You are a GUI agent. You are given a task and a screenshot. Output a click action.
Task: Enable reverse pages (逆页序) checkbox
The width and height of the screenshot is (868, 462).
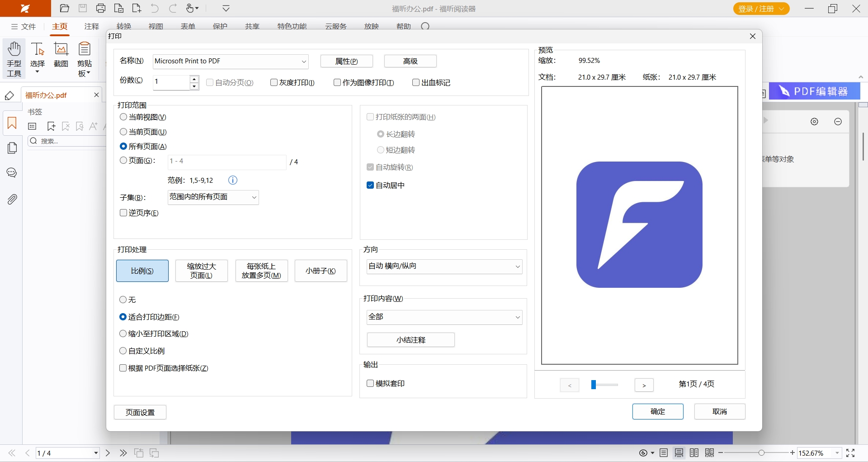(123, 213)
